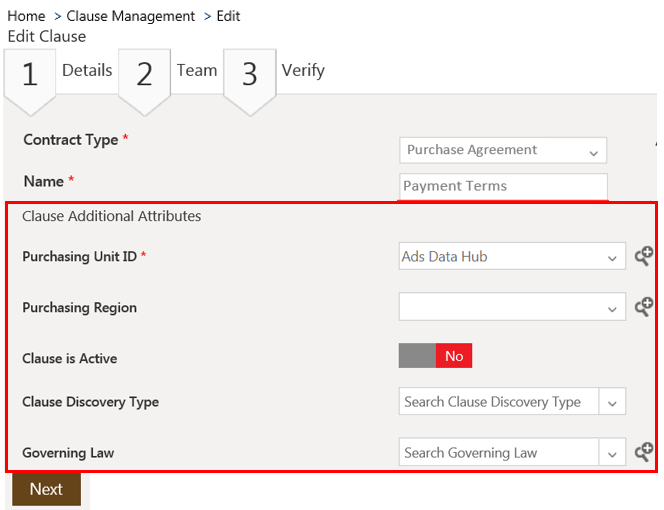This screenshot has width=664, height=510.
Task: Navigate to Home breadcrumb link
Action: click(26, 16)
